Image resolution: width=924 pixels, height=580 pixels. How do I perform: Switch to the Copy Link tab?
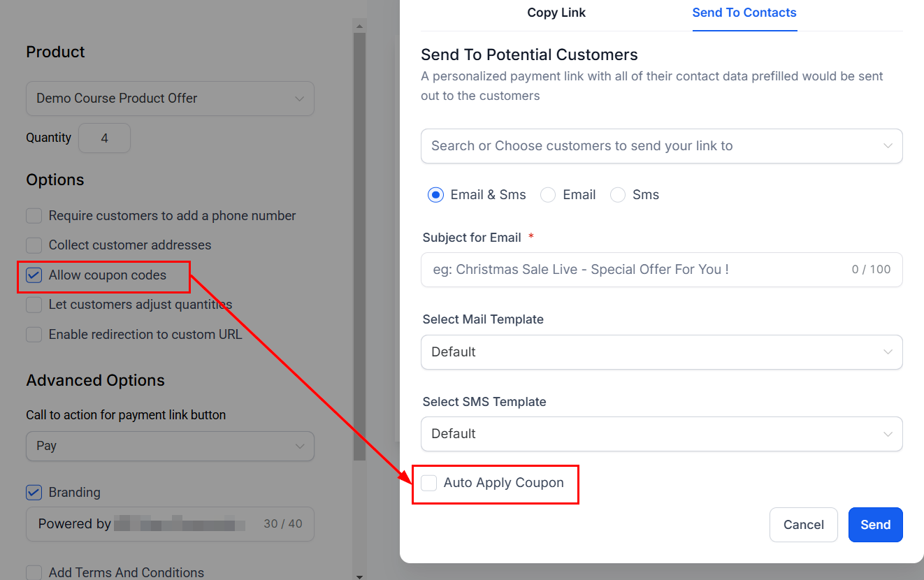coord(556,13)
